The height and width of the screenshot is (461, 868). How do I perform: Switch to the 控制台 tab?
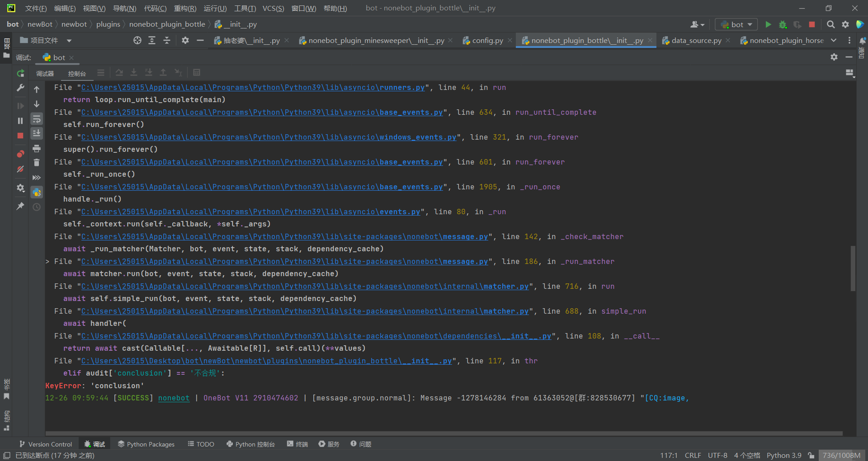point(76,73)
